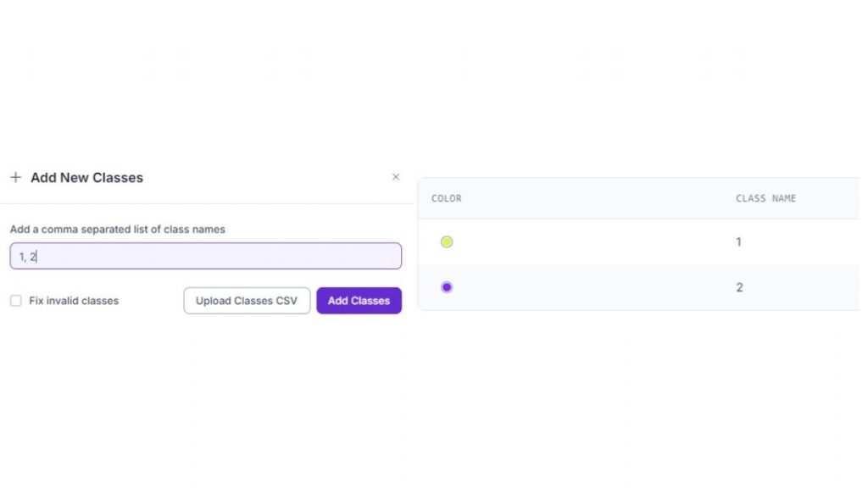
Task: Select class name '2' in the table
Action: tap(739, 287)
